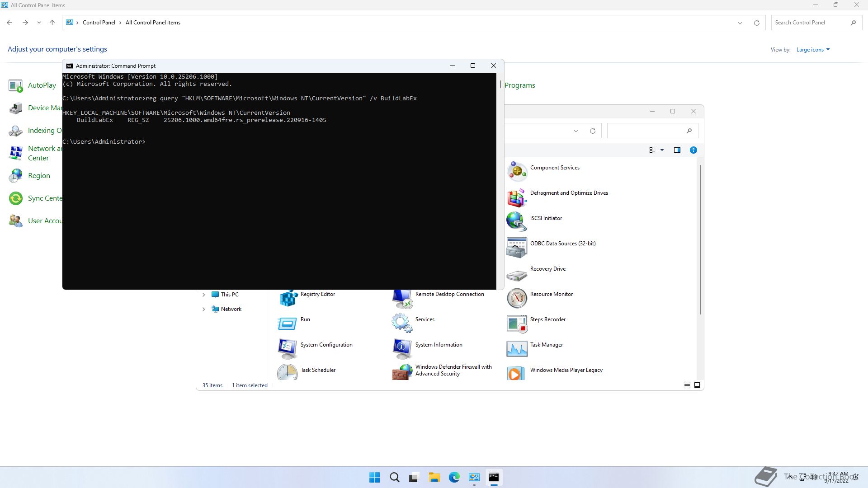Open Device Manager icon in Control Panel

pyautogui.click(x=15, y=108)
